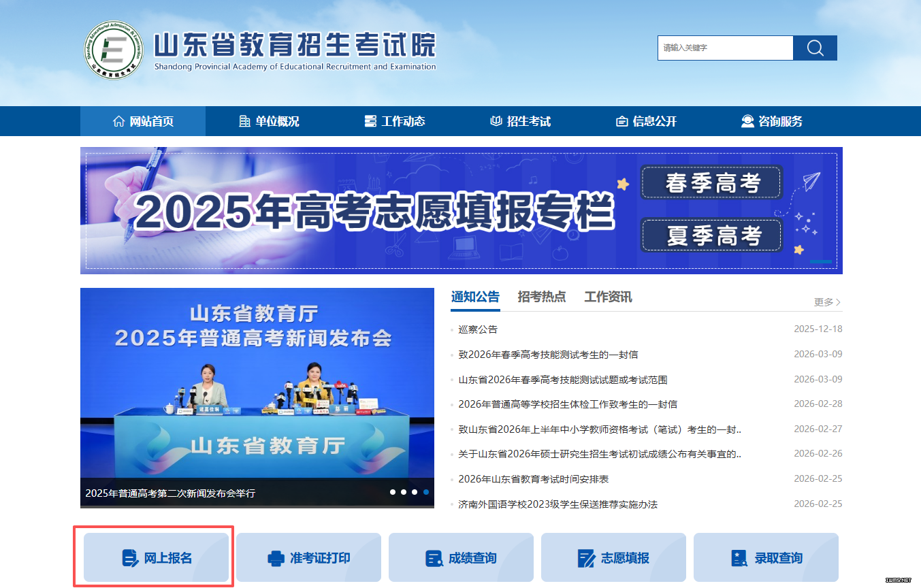
Task: Open 招生考试 navigation item
Action: coord(520,121)
